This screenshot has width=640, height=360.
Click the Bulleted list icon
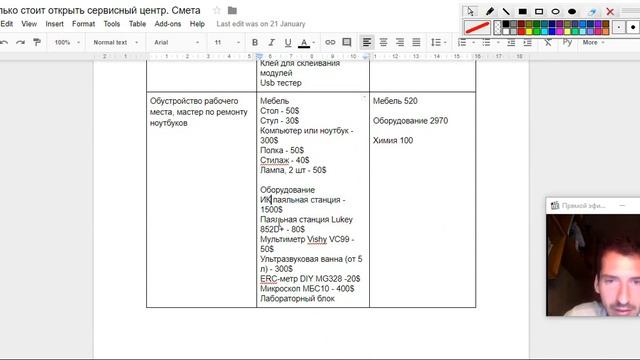[x=486, y=42]
